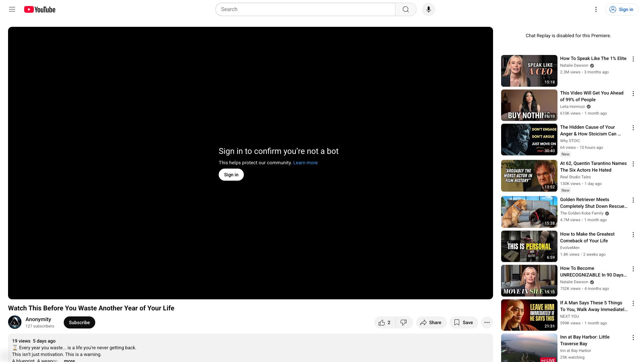
Task: Click the YouTube logo
Action: pos(40,9)
